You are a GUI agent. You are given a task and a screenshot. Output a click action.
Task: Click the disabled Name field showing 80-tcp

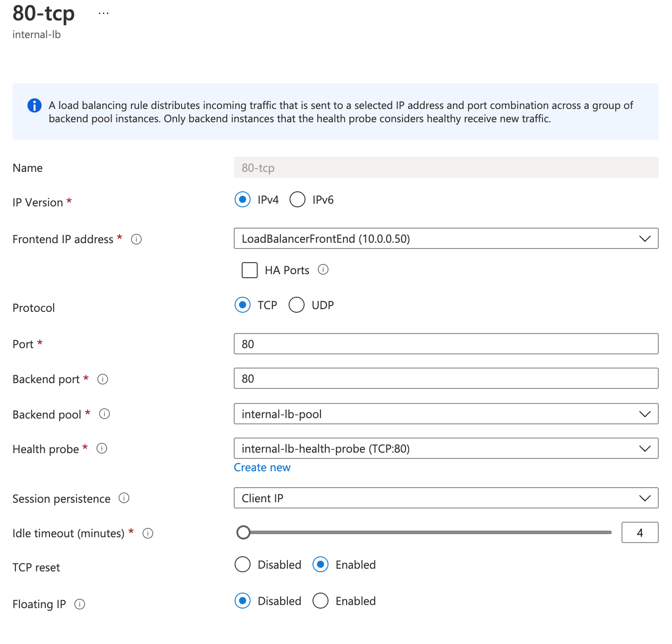pyautogui.click(x=446, y=167)
